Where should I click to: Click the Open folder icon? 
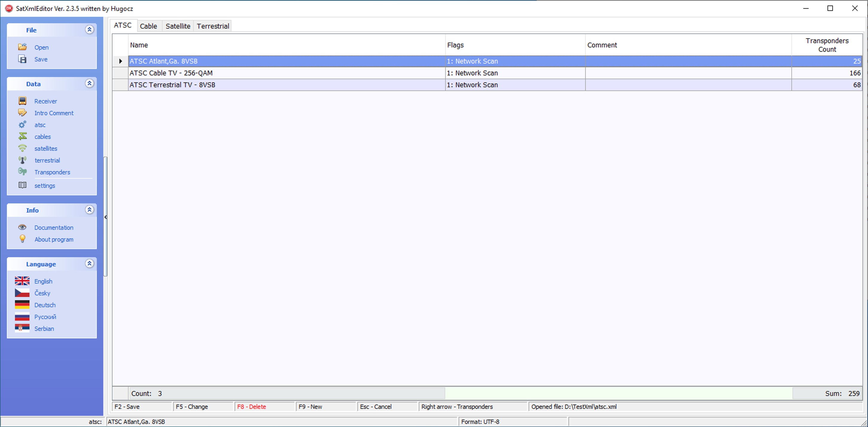tap(22, 47)
